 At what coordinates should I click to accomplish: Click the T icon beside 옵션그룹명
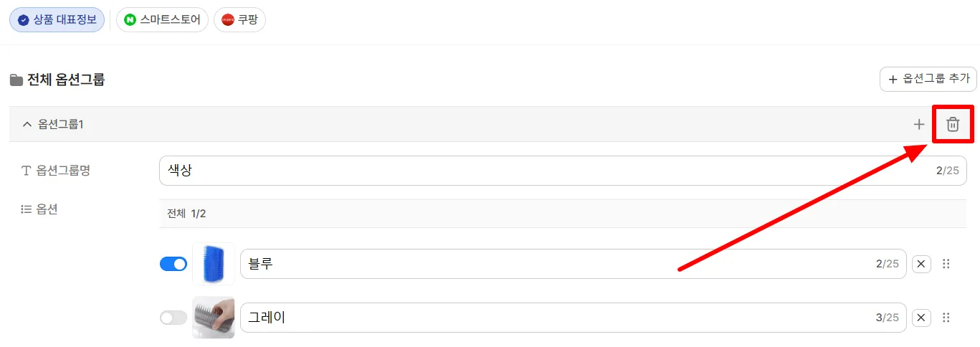27,171
